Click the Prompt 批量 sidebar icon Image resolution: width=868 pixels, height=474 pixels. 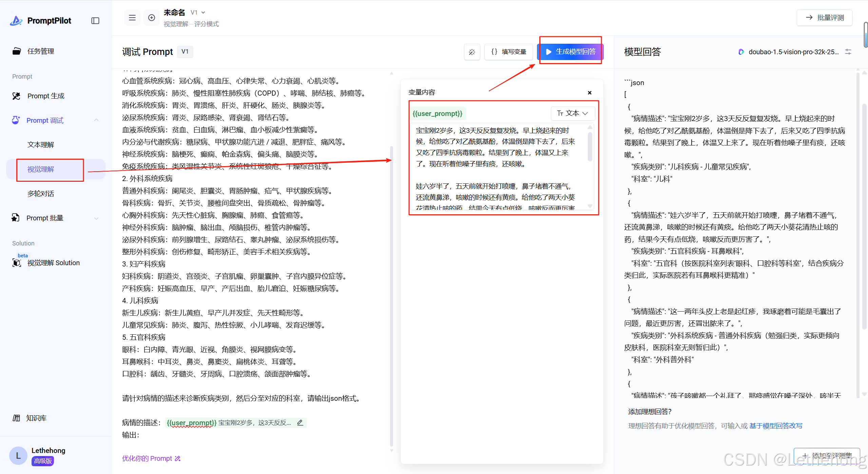pyautogui.click(x=16, y=218)
